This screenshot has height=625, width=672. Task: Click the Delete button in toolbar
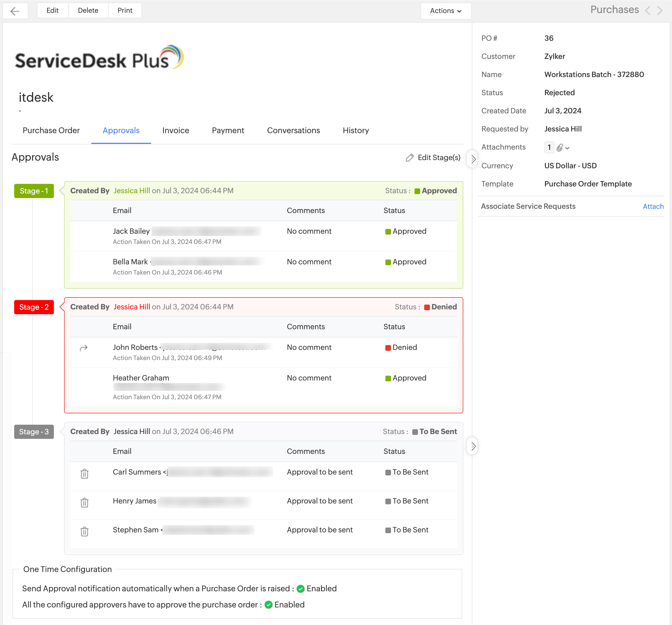tap(88, 10)
